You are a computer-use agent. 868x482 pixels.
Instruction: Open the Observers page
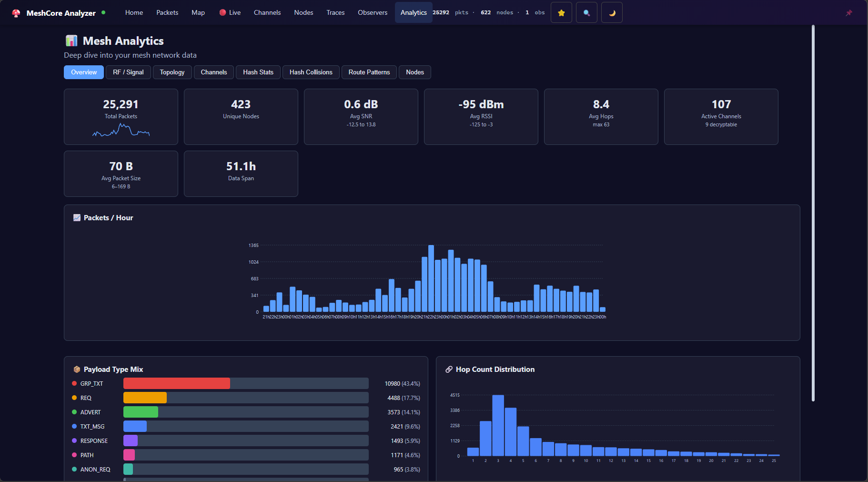[x=373, y=12]
